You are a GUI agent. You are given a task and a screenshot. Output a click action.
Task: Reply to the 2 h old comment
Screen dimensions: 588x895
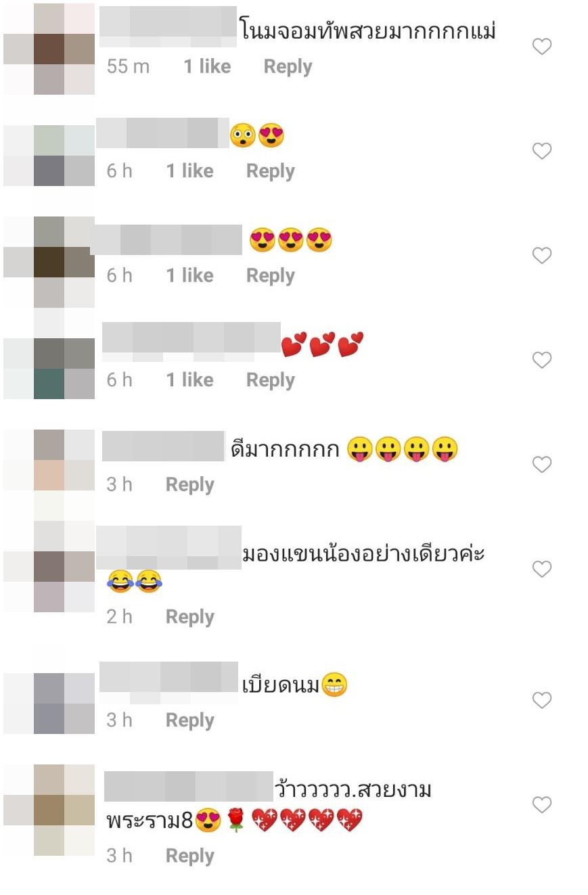[190, 617]
